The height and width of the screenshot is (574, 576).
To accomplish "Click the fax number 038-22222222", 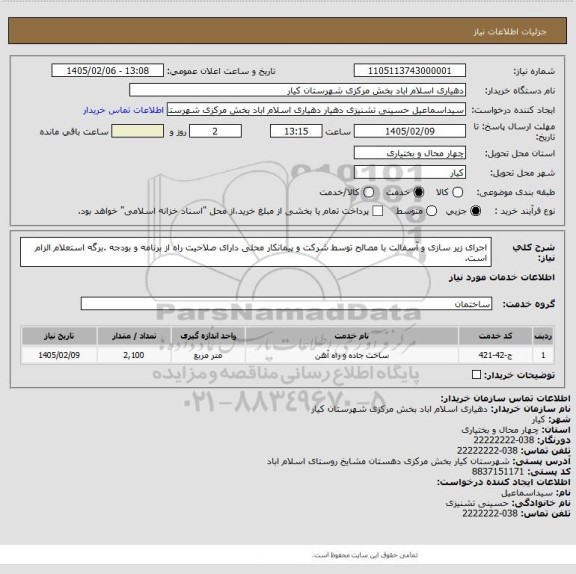I will (504, 440).
